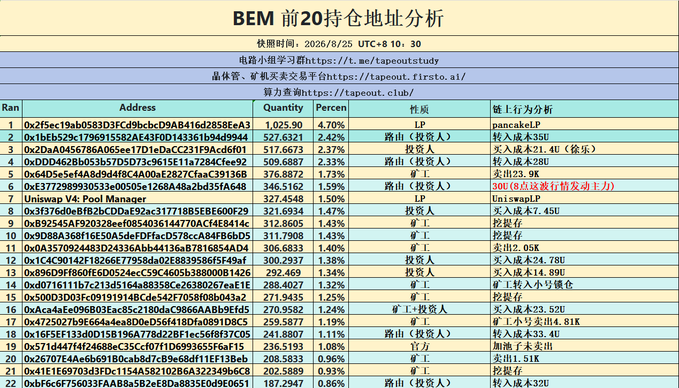Select percent cell 4.70%
Viewport: 679px width, 388px height.
tap(331, 125)
